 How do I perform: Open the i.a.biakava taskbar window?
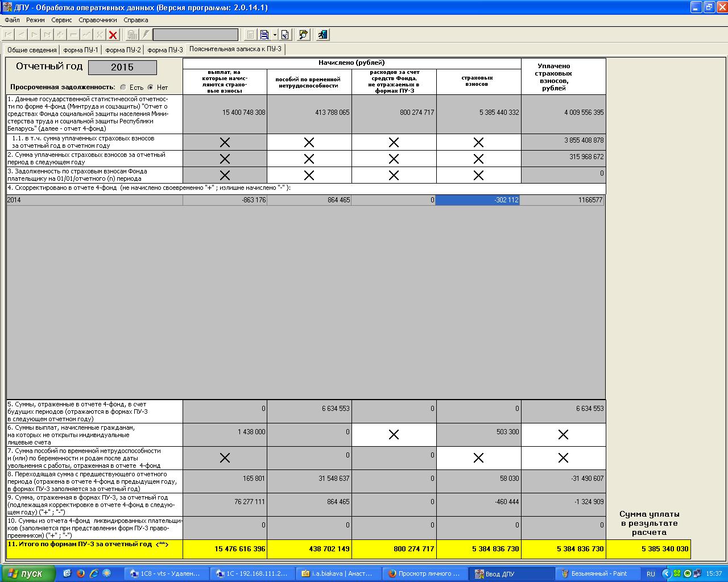click(x=338, y=573)
